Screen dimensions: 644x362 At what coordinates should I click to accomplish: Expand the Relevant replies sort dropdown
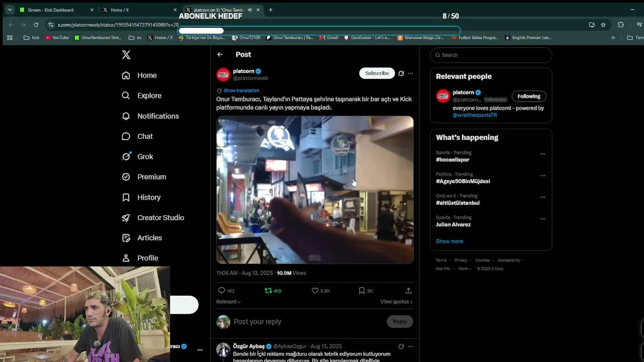(x=228, y=302)
